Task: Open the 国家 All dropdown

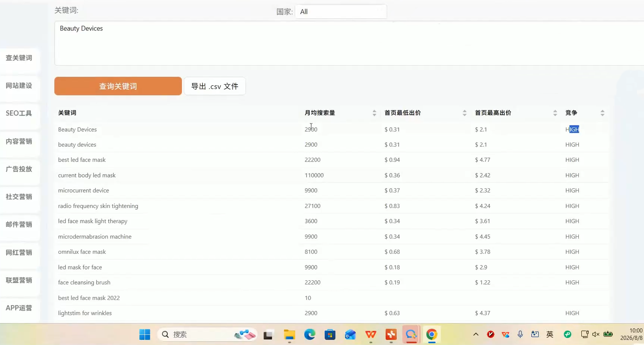Action: coord(341,12)
